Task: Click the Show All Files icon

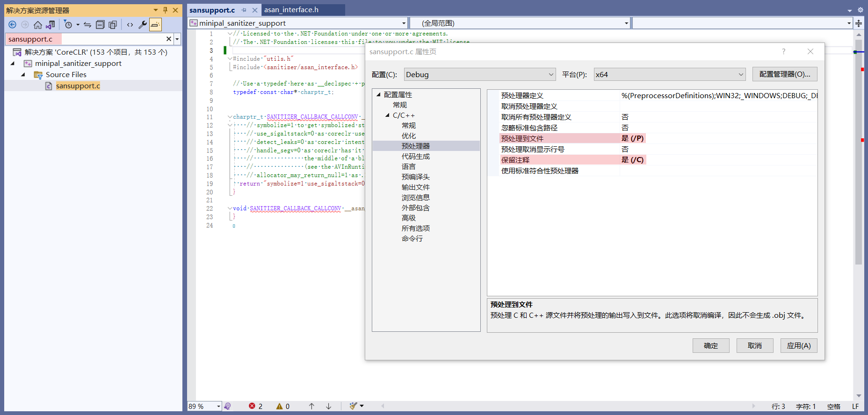Action: [x=113, y=25]
